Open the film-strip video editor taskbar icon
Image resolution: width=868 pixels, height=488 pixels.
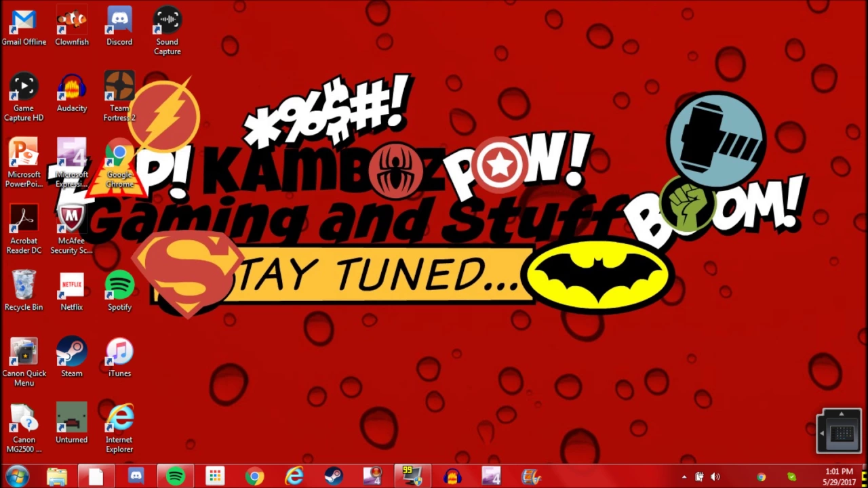click(x=531, y=476)
